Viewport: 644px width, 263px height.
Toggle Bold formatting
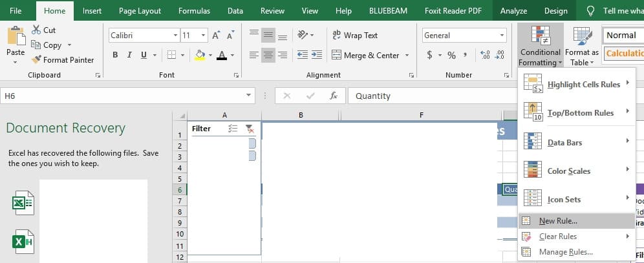tap(115, 55)
